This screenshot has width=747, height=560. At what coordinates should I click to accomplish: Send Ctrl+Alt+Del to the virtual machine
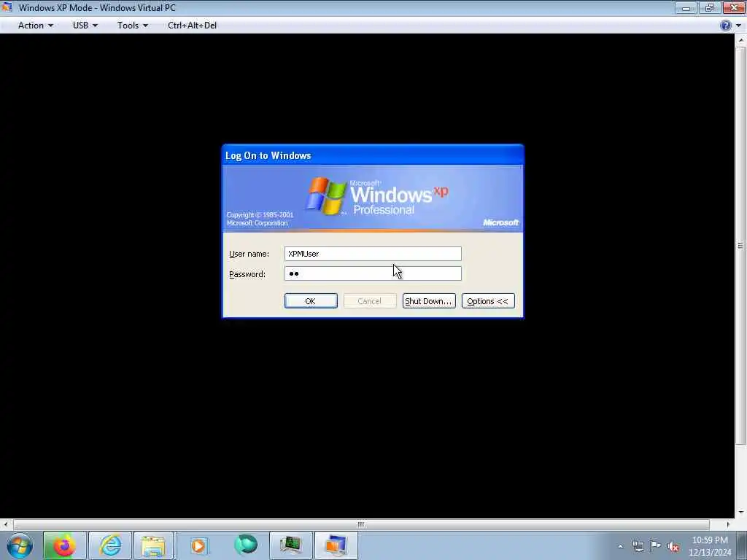[192, 26]
